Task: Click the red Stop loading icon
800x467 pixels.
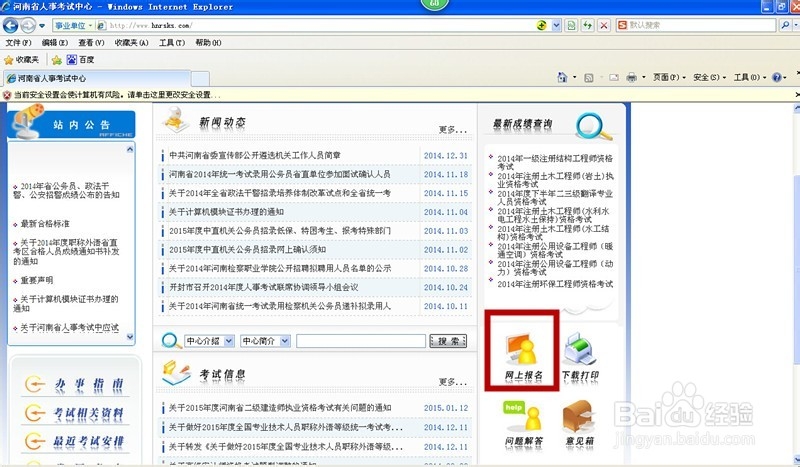Action: 604,25
